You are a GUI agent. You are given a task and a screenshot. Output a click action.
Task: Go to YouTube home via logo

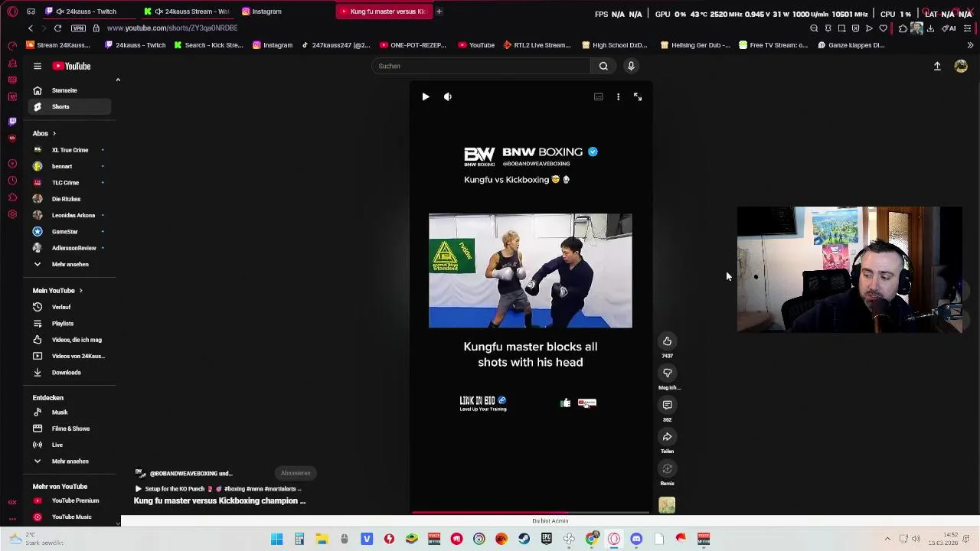click(x=71, y=66)
